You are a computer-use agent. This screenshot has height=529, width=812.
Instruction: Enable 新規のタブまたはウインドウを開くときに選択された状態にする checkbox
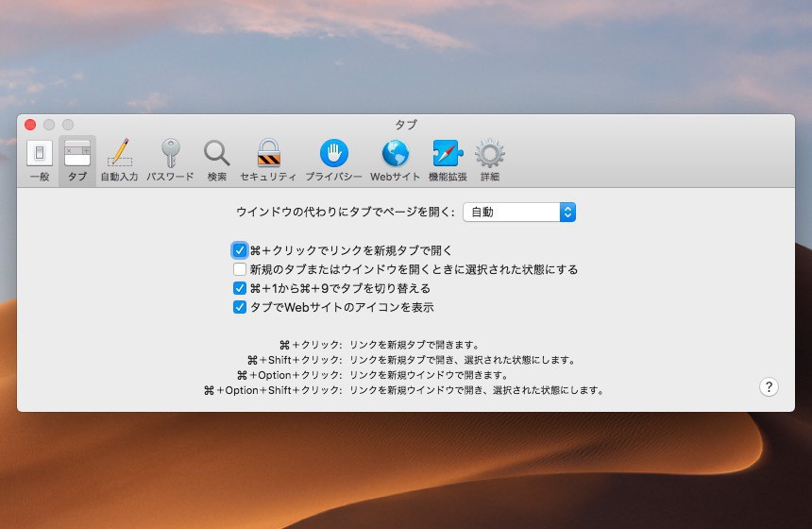[240, 269]
